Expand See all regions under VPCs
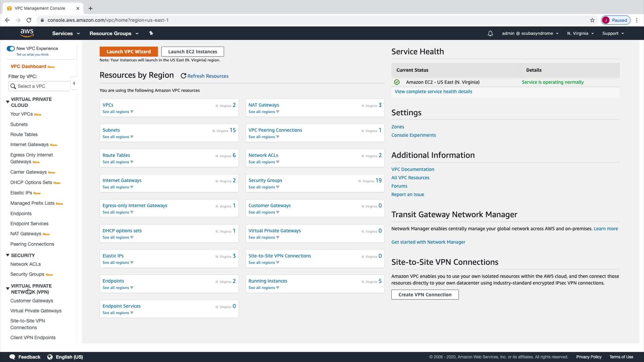Image resolution: width=644 pixels, height=362 pixels. [118, 112]
